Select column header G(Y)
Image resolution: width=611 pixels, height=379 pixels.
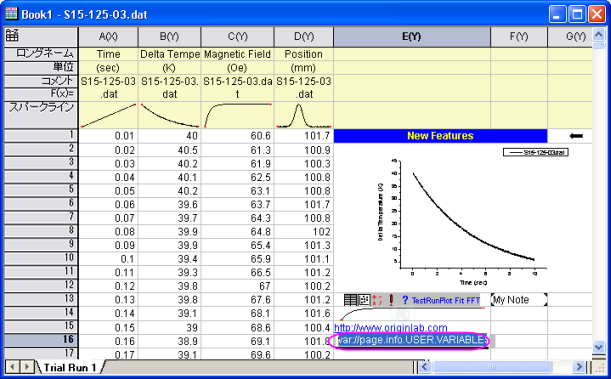click(x=570, y=37)
